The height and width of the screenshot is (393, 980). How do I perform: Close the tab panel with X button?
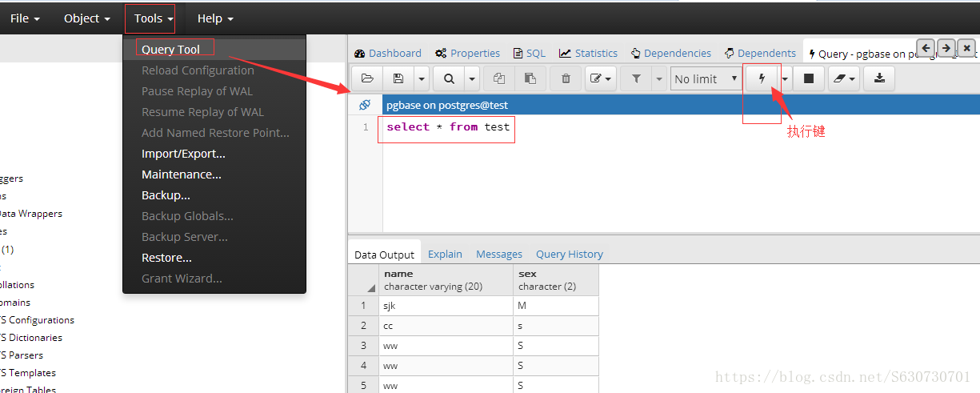966,48
